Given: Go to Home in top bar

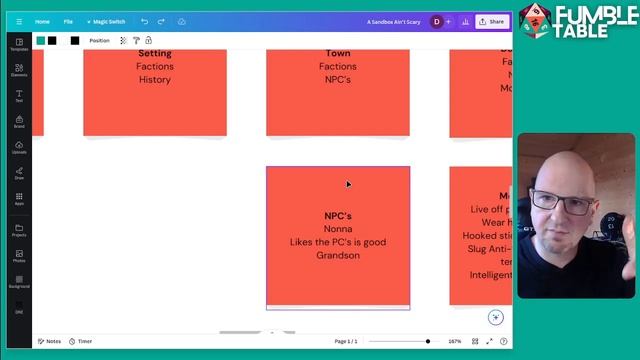Looking at the screenshot, I should pyautogui.click(x=42, y=22).
